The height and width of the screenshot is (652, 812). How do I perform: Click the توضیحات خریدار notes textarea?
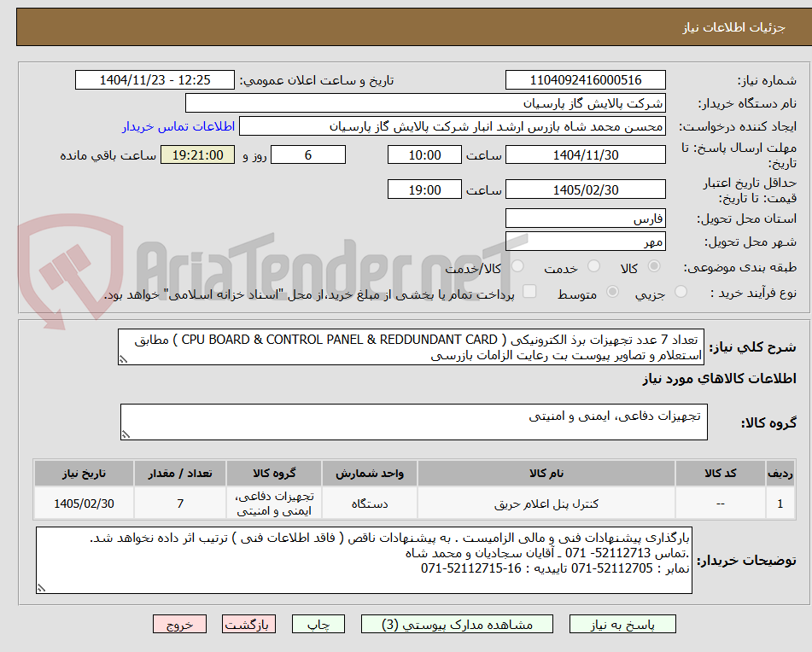point(364,561)
